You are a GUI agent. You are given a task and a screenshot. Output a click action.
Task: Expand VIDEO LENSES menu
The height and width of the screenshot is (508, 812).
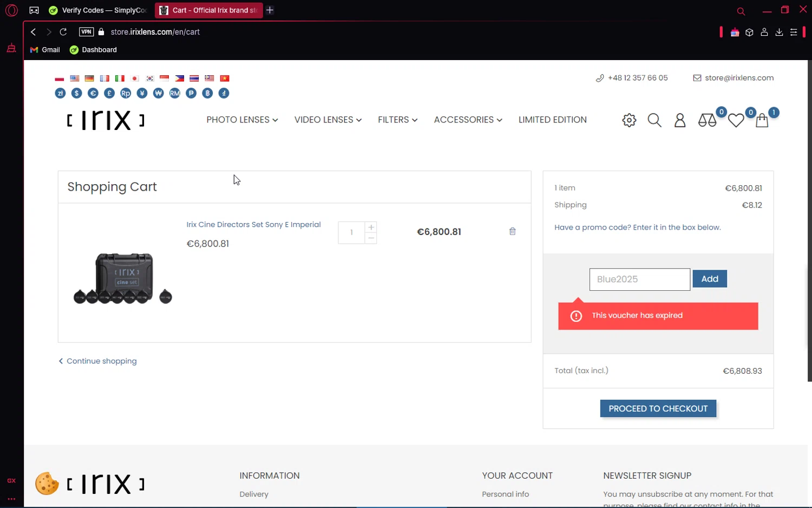(328, 120)
